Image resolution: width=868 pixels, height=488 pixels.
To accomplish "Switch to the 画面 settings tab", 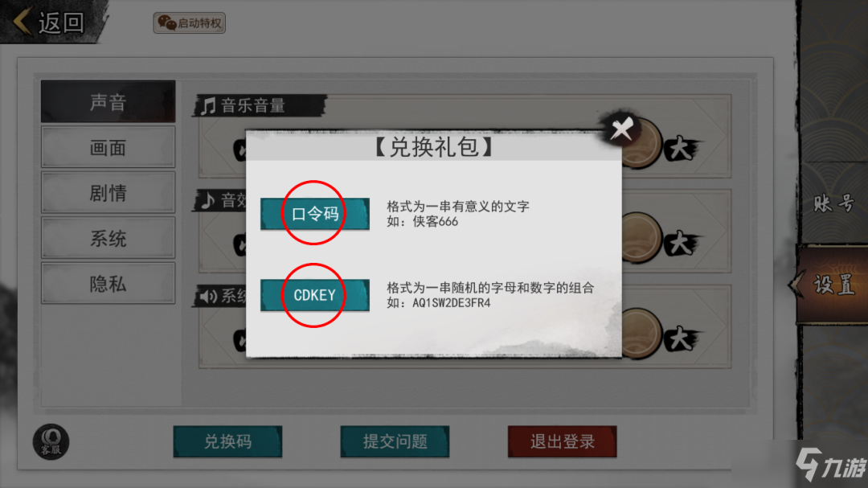I will pyautogui.click(x=108, y=147).
